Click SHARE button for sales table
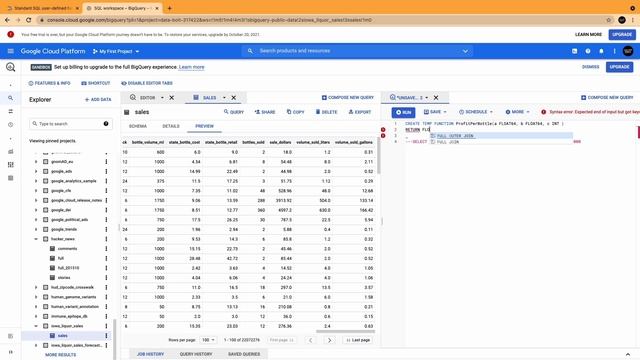The height and width of the screenshot is (360, 640). 265,112
